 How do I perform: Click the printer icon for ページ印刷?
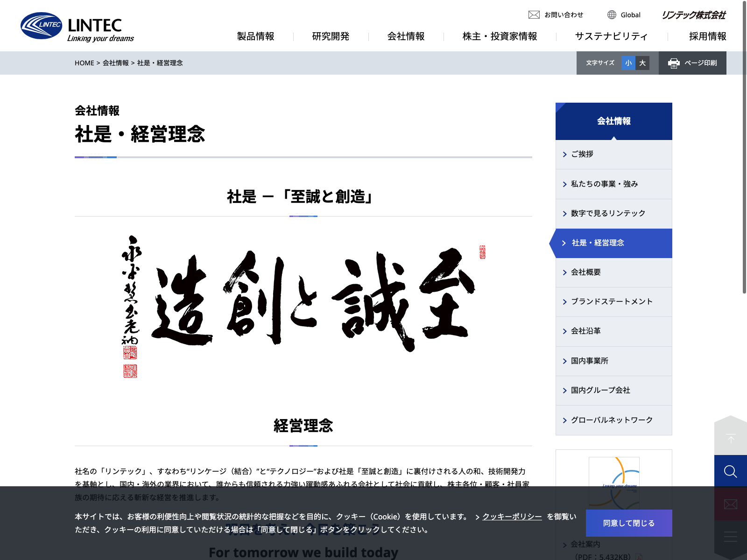click(x=674, y=63)
